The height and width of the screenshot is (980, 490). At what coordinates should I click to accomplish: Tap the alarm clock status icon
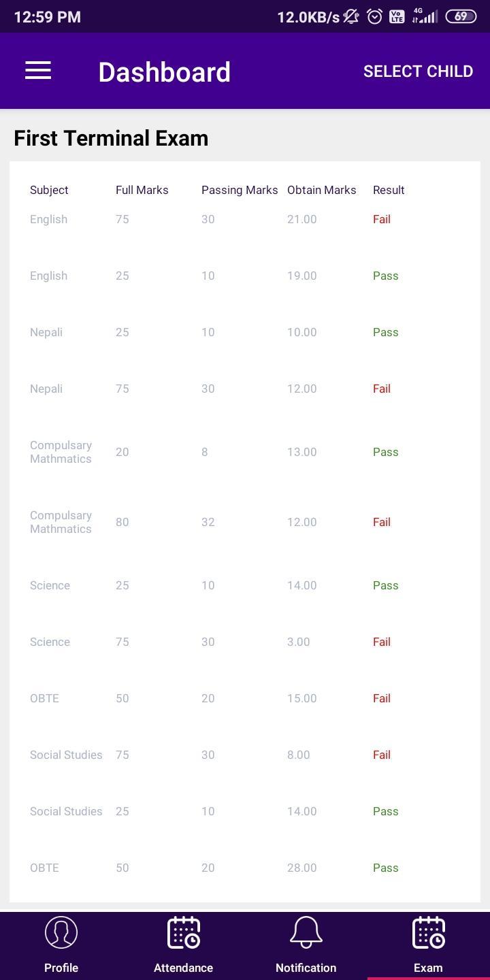click(374, 17)
